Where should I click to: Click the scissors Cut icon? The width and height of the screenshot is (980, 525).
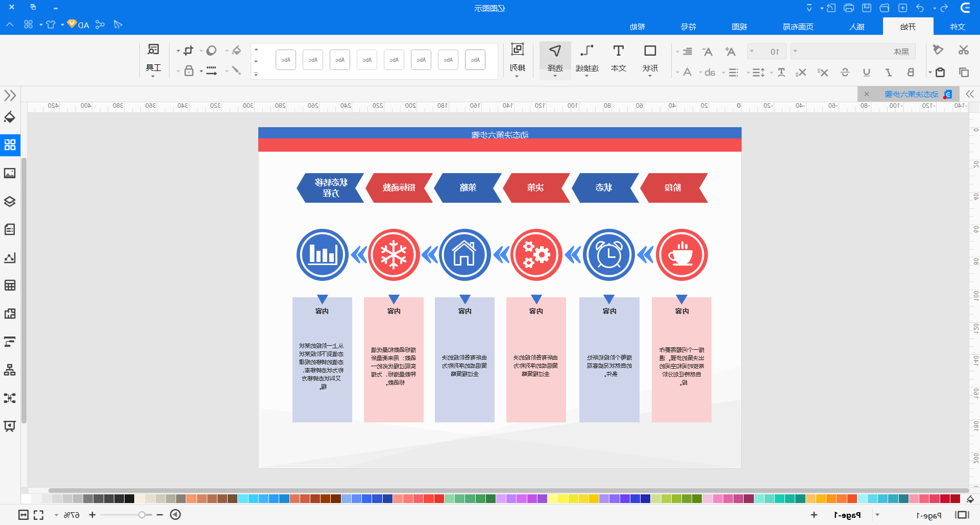click(963, 50)
